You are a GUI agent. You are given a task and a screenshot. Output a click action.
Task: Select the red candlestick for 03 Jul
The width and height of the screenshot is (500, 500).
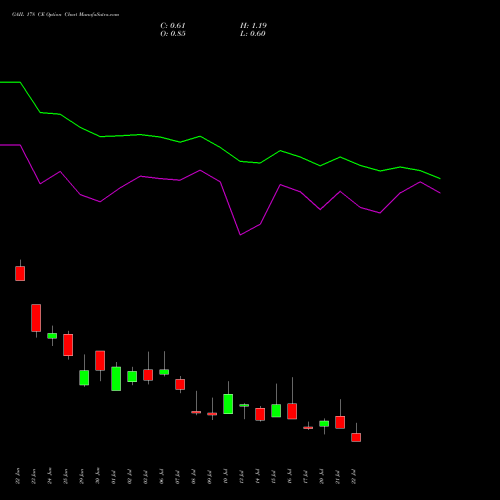coord(148,375)
